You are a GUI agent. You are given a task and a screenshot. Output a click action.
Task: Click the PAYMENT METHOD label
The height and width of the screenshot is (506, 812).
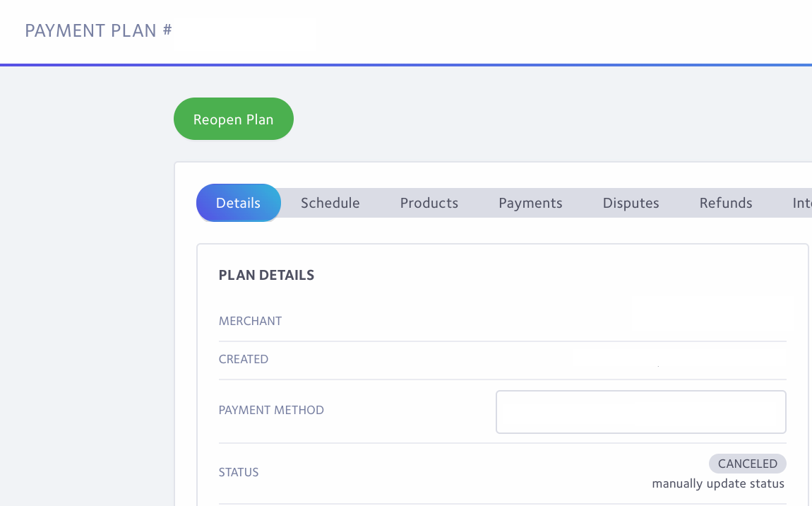(x=271, y=410)
